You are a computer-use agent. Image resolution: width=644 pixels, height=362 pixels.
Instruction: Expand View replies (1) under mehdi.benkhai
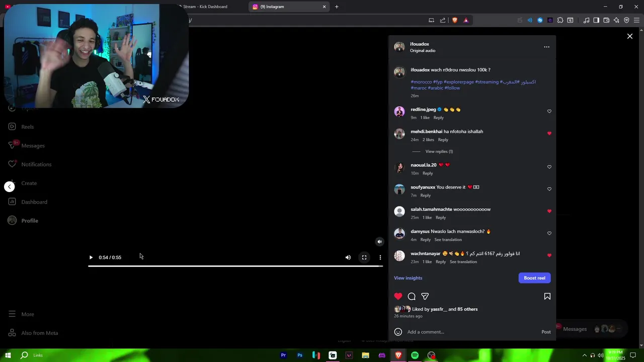(439, 151)
